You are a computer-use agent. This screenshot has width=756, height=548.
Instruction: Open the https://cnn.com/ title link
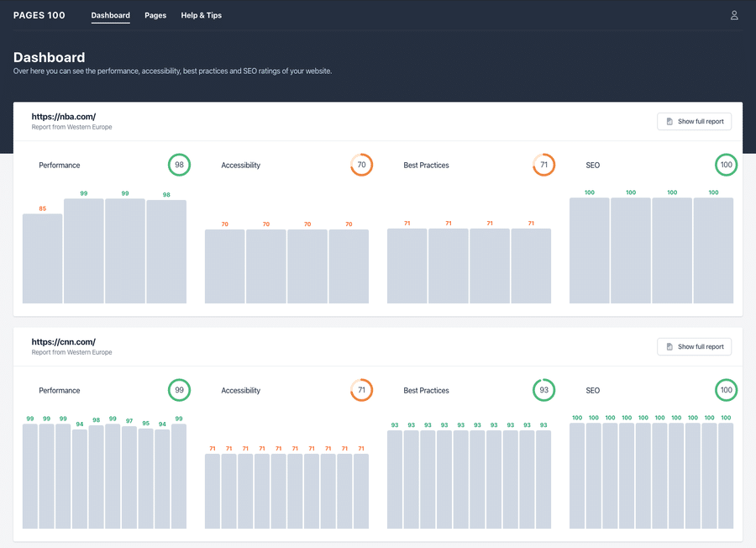64,342
